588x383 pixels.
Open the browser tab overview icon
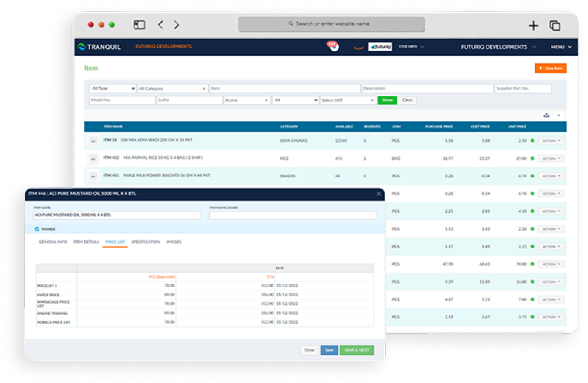point(555,26)
